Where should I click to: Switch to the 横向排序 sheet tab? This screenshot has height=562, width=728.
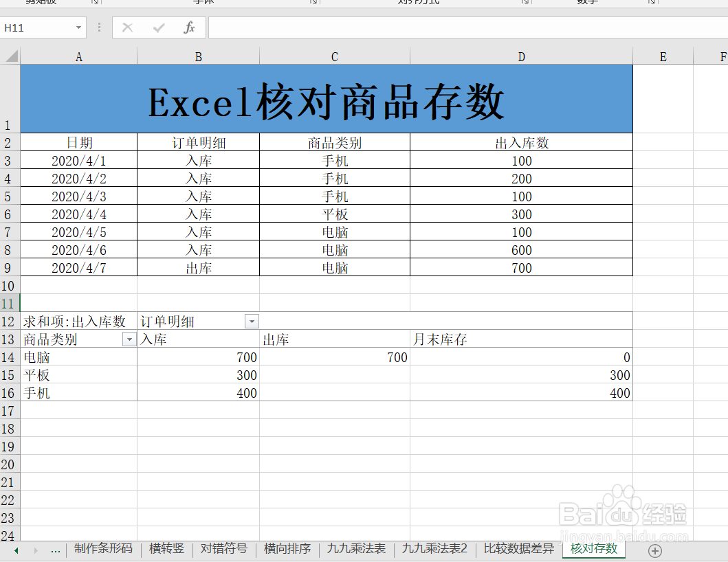coord(287,548)
